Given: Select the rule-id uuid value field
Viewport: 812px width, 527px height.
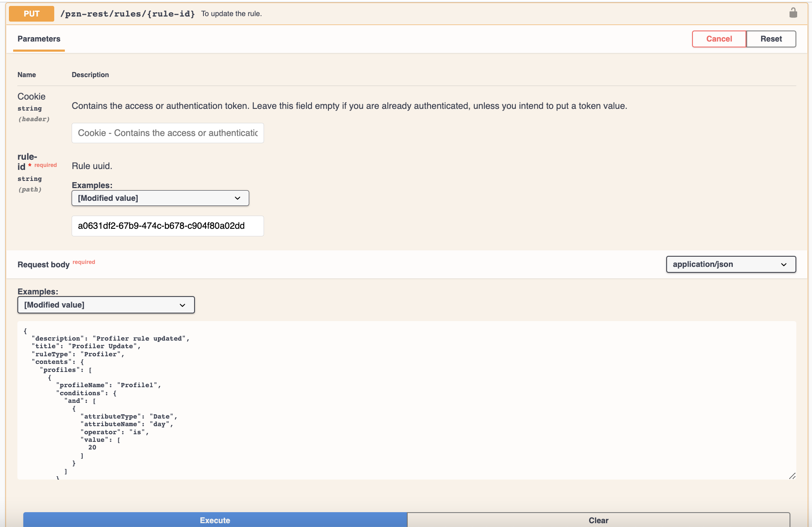Looking at the screenshot, I should 167,226.
